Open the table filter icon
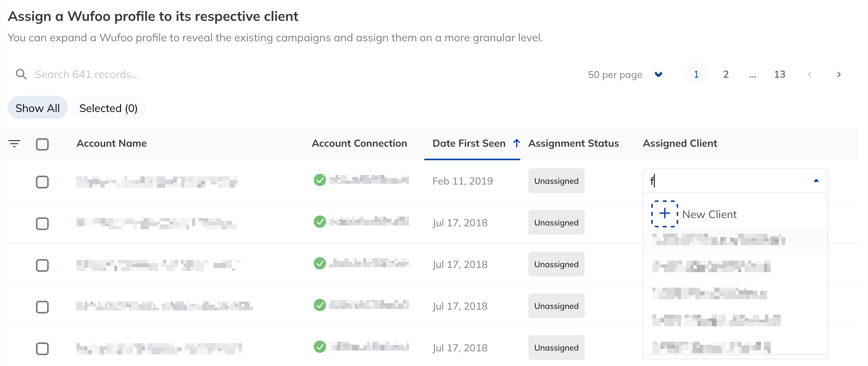 click(14, 144)
